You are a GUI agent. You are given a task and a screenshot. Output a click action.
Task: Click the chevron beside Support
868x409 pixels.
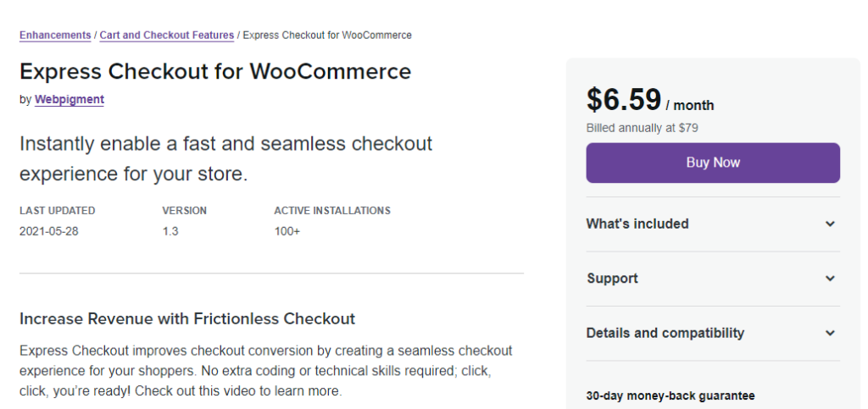coord(830,279)
